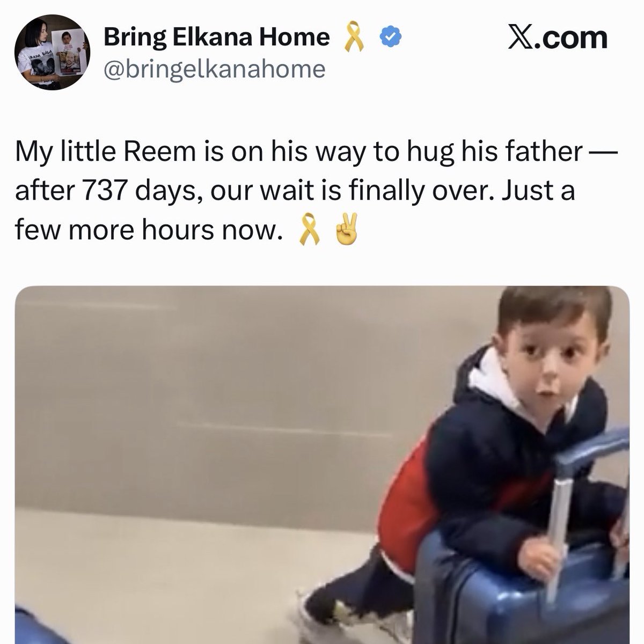Click the yellow ribbon beside the display name

pos(355,37)
